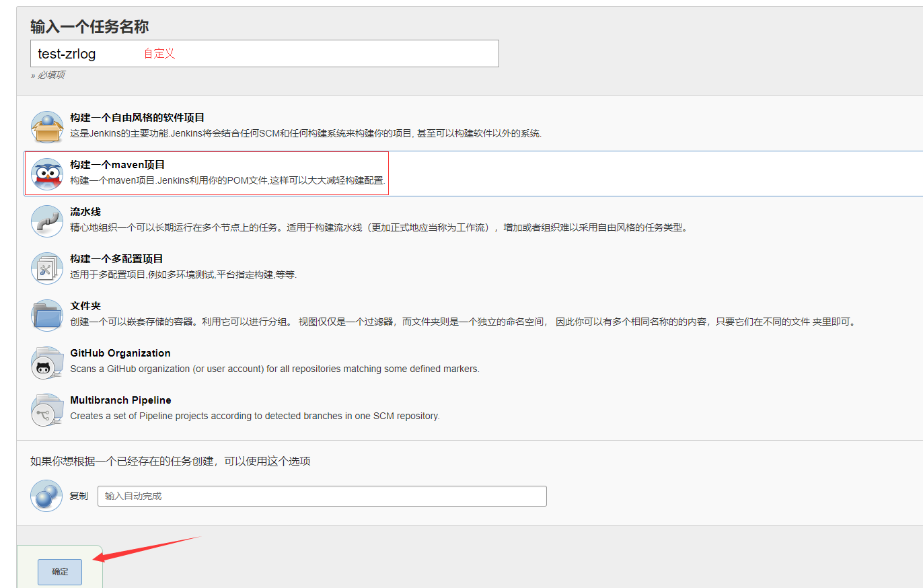Click the 流水线 description text
This screenshot has width=923, height=588.
(x=379, y=227)
